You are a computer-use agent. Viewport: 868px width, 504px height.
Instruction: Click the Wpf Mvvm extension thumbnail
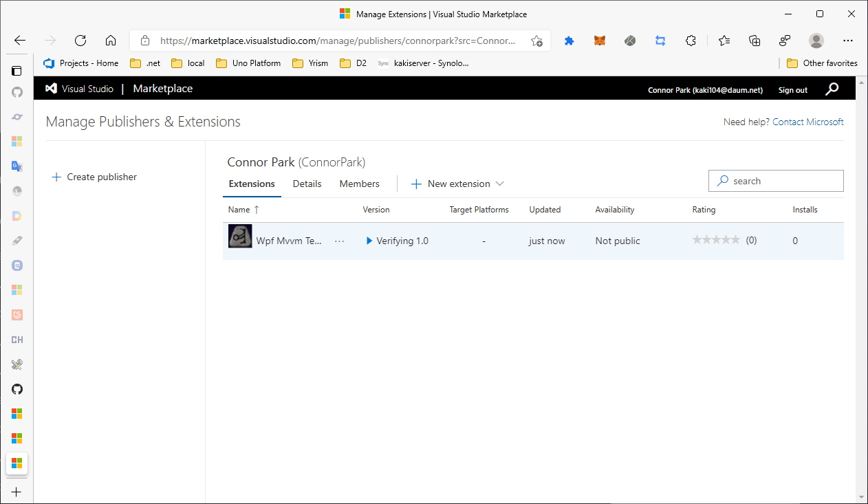point(240,236)
